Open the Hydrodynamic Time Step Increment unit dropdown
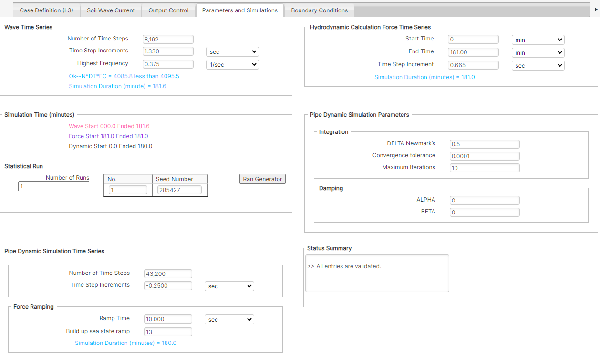 (x=538, y=65)
